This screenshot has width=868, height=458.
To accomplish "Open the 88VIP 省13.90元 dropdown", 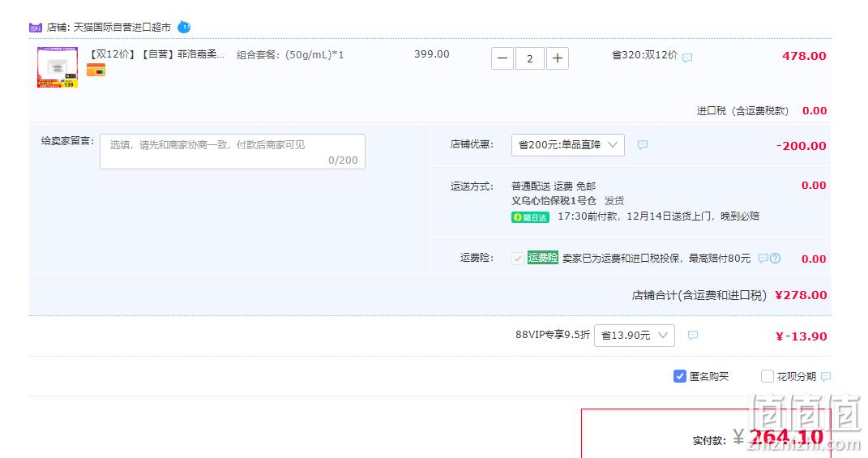I will pyautogui.click(x=635, y=336).
